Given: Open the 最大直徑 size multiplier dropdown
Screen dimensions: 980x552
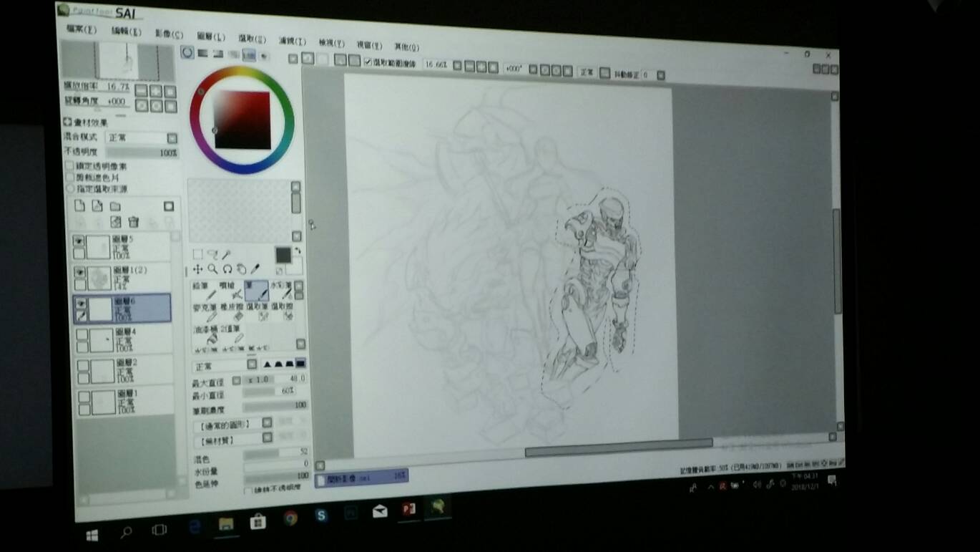Looking at the screenshot, I should [x=236, y=379].
